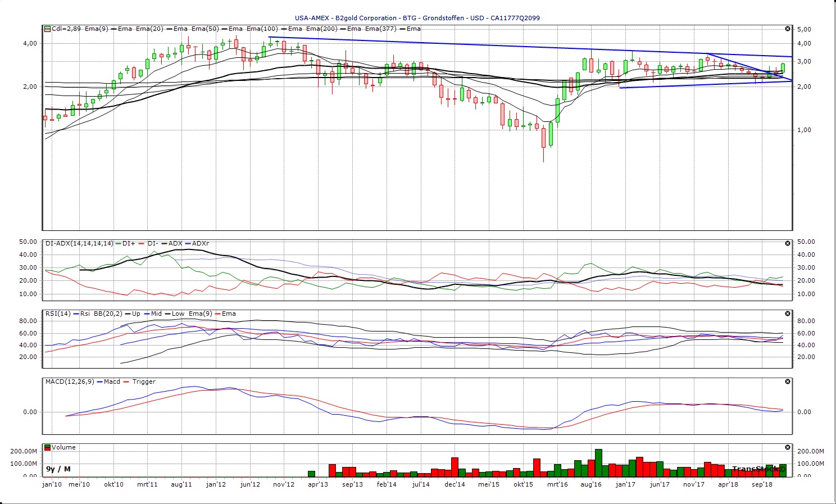Click the apr'13 date on the time axis
The width and height of the screenshot is (836, 504).
318,484
